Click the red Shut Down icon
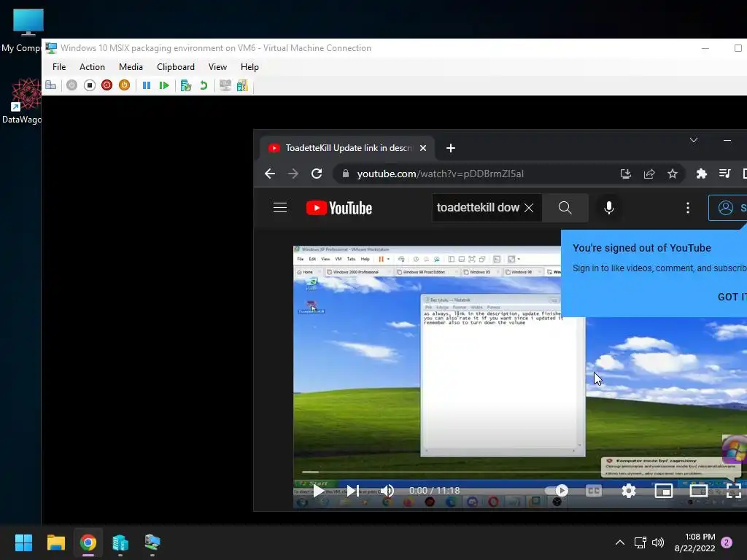Screen dimensions: 747x560 (107, 85)
